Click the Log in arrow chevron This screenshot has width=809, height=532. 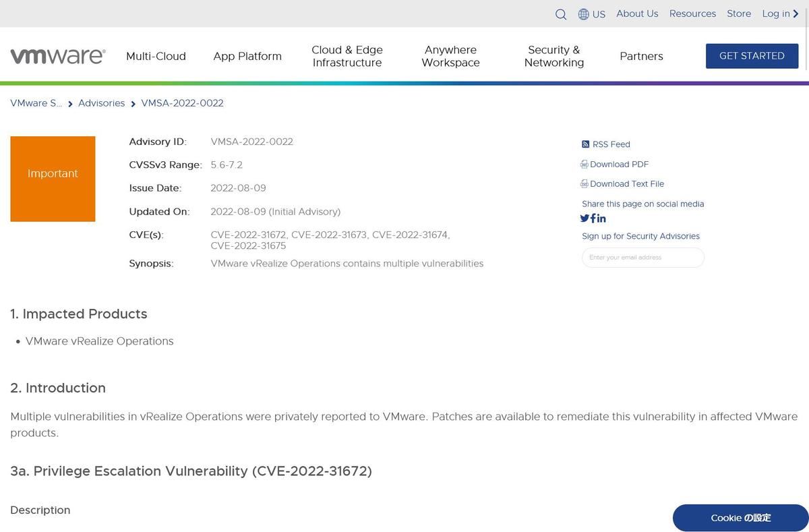pos(796,13)
